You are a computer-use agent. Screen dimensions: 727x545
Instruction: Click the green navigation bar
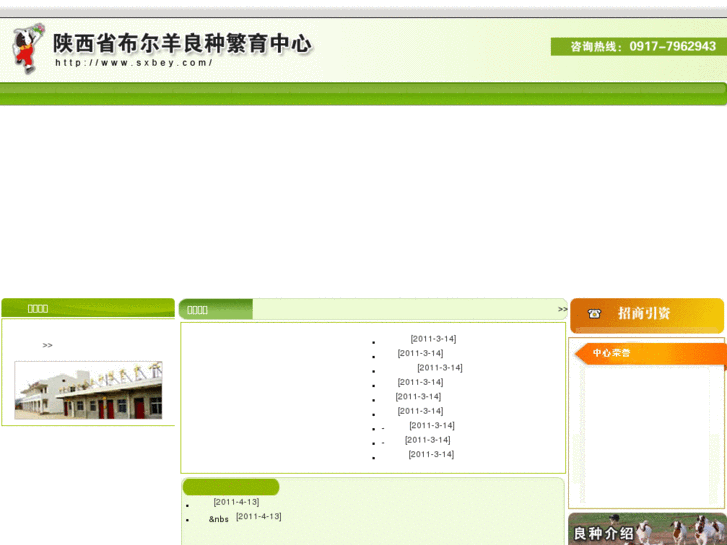click(x=363, y=94)
